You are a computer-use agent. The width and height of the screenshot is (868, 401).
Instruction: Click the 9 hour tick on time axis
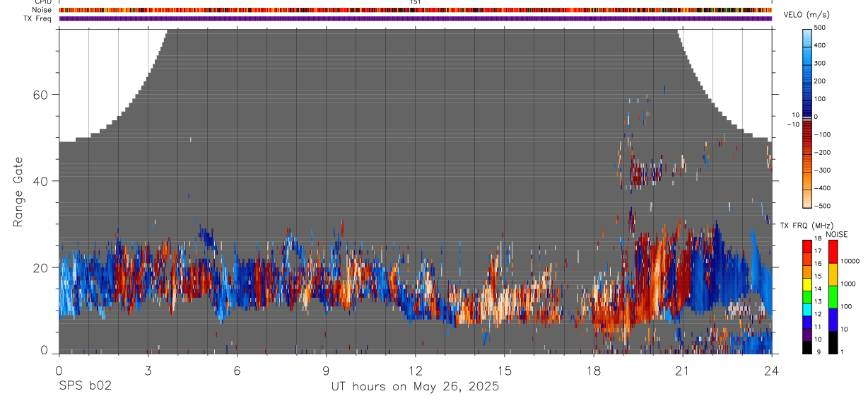[x=326, y=371]
